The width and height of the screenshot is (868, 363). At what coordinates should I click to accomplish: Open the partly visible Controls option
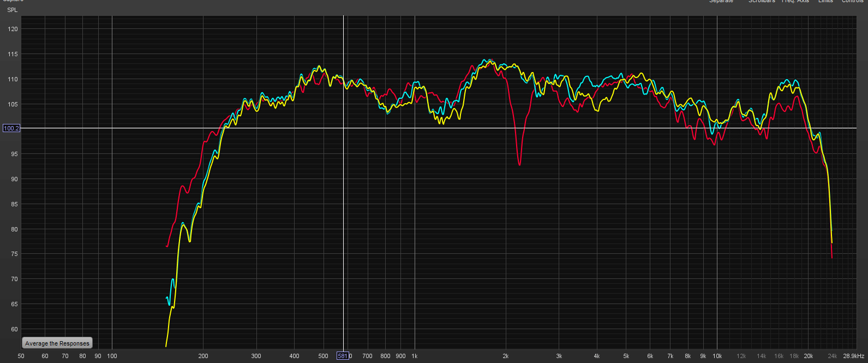click(x=852, y=2)
